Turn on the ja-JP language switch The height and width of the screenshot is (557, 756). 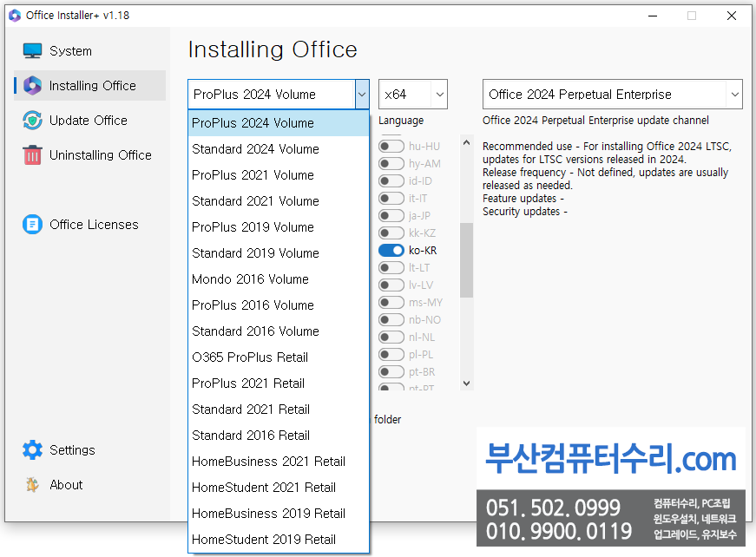point(391,215)
